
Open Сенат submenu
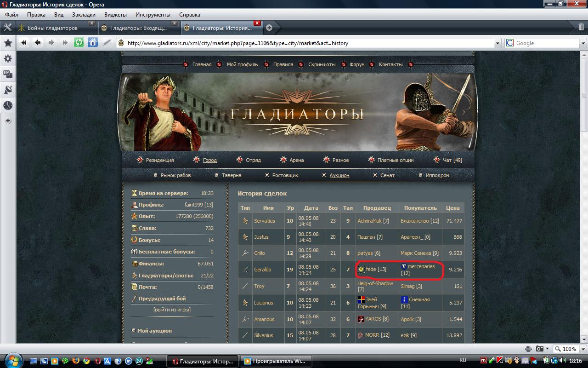pyautogui.click(x=387, y=175)
